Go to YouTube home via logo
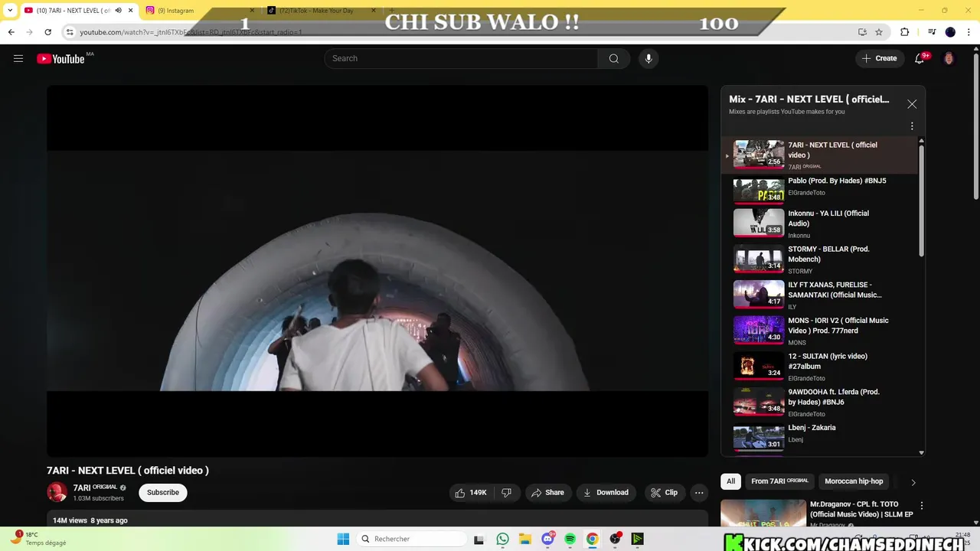This screenshot has height=551, width=980. (x=60, y=59)
